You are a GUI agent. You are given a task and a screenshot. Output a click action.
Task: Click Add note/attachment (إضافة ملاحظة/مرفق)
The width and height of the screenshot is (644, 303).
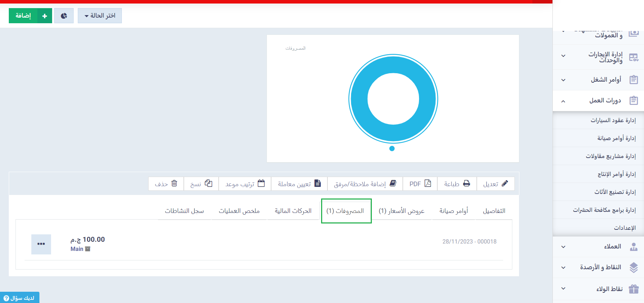(365, 184)
